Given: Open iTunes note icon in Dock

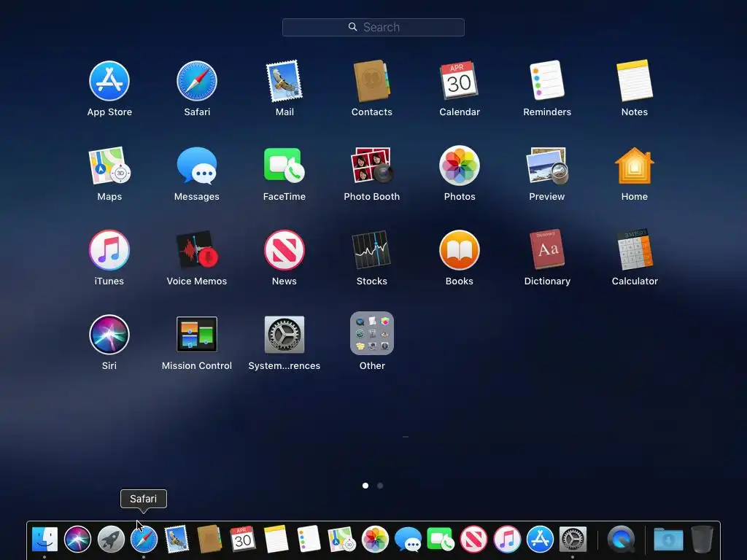Looking at the screenshot, I should pyautogui.click(x=507, y=539).
